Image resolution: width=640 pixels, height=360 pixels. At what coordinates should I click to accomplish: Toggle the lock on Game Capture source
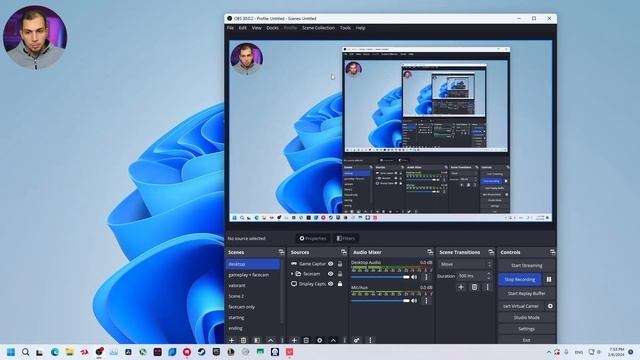(x=340, y=264)
